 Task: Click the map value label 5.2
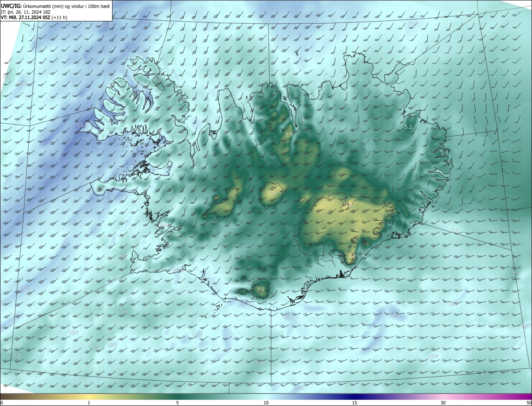(x=408, y=127)
